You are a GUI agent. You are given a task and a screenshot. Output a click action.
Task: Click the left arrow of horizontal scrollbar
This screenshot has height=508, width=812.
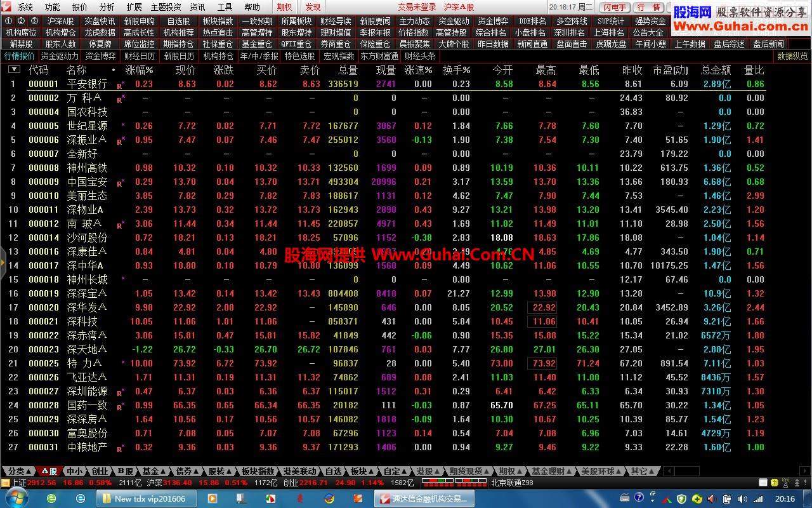(x=669, y=471)
